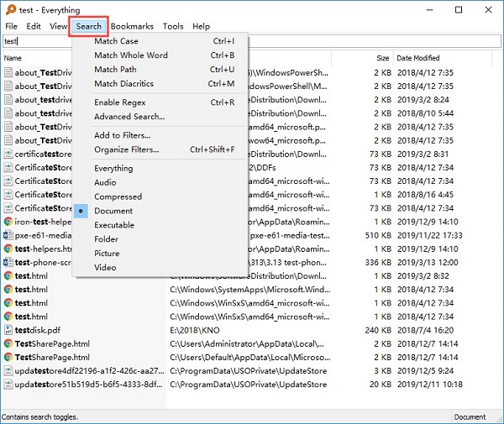Click date 2018/8/16 4:45
Screen dimensions: 504x424
pyautogui.click(x=425, y=195)
